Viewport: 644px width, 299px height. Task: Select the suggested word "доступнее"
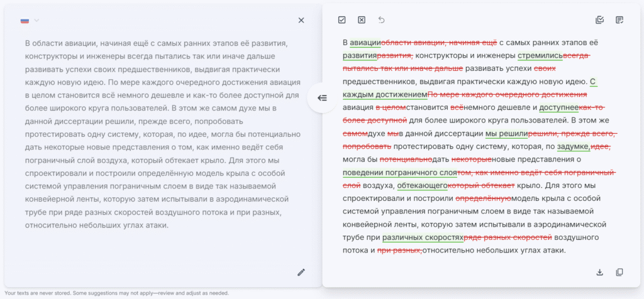pyautogui.click(x=558, y=107)
